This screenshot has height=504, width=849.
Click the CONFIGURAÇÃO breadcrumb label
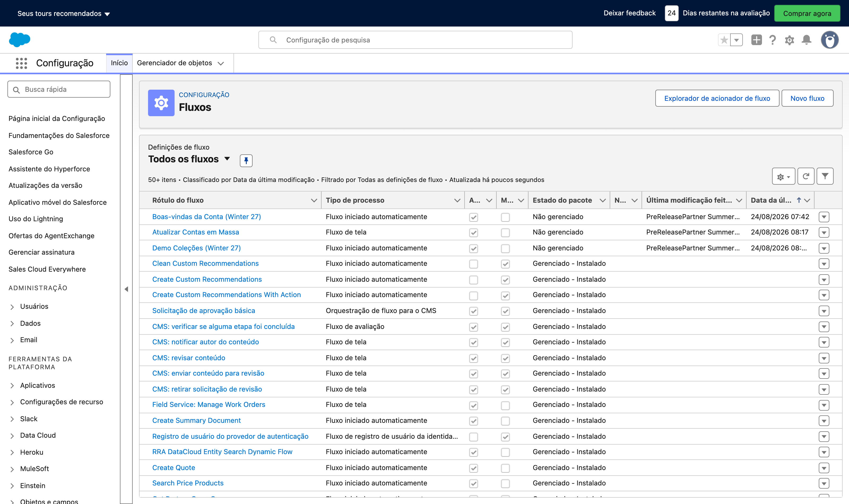[204, 95]
